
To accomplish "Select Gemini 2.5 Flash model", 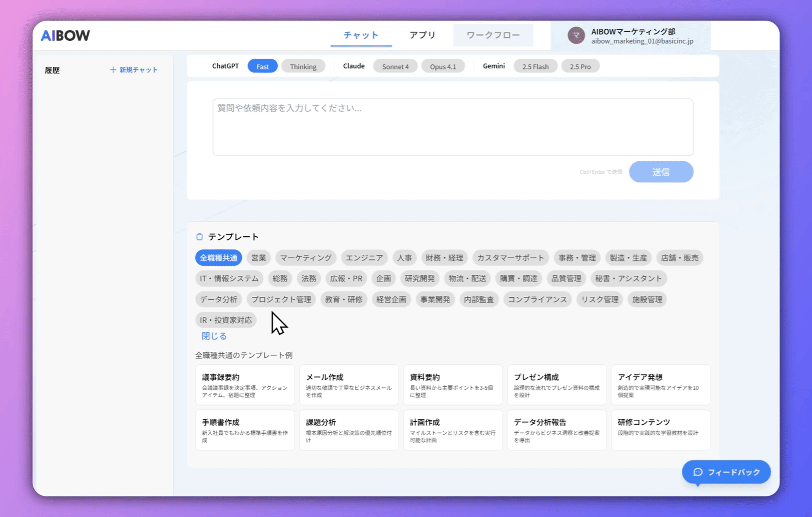I will click(x=535, y=67).
